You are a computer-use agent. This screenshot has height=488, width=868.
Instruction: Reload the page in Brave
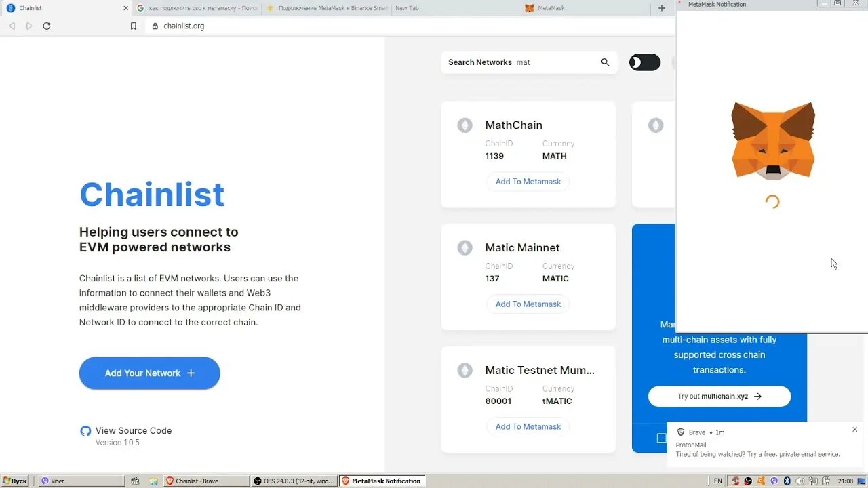click(47, 26)
